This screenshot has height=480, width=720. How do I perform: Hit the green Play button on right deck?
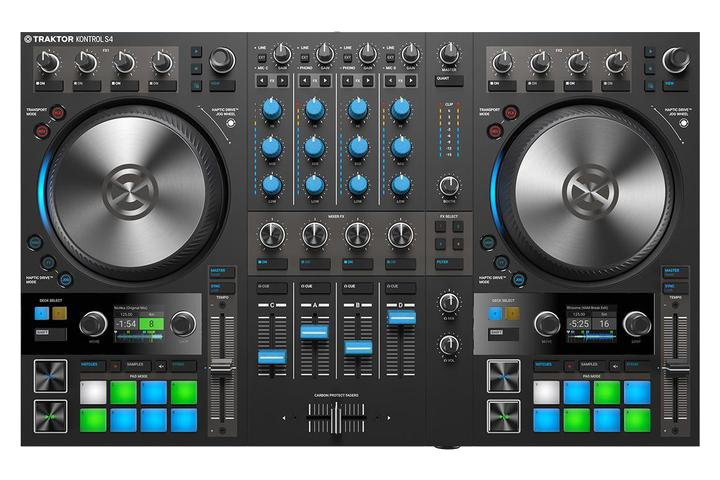pos(504,416)
